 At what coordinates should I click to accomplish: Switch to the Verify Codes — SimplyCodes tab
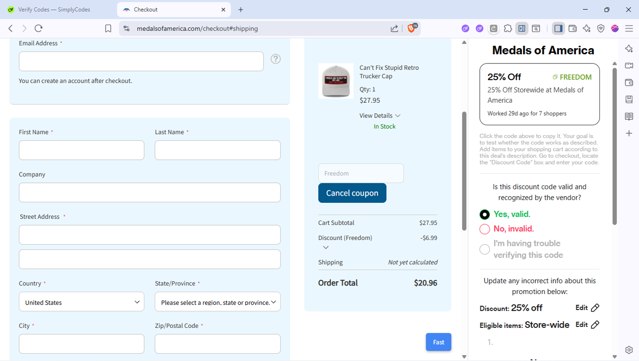(x=54, y=9)
